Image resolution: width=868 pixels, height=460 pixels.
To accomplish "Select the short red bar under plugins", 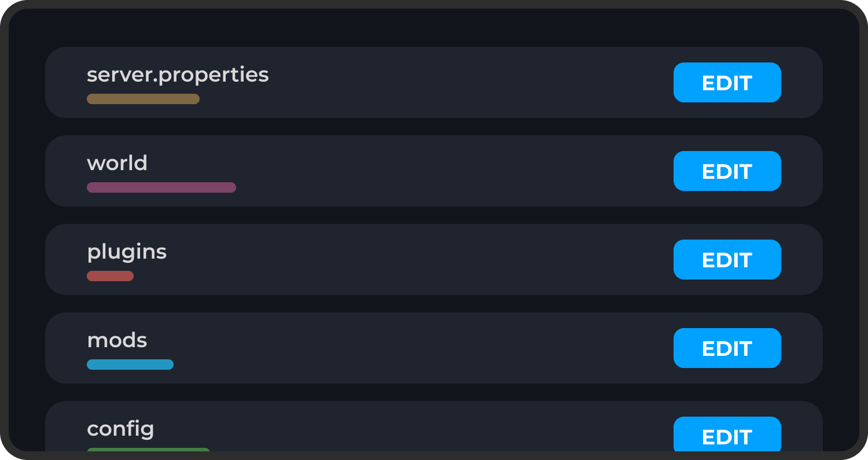I will point(110,276).
